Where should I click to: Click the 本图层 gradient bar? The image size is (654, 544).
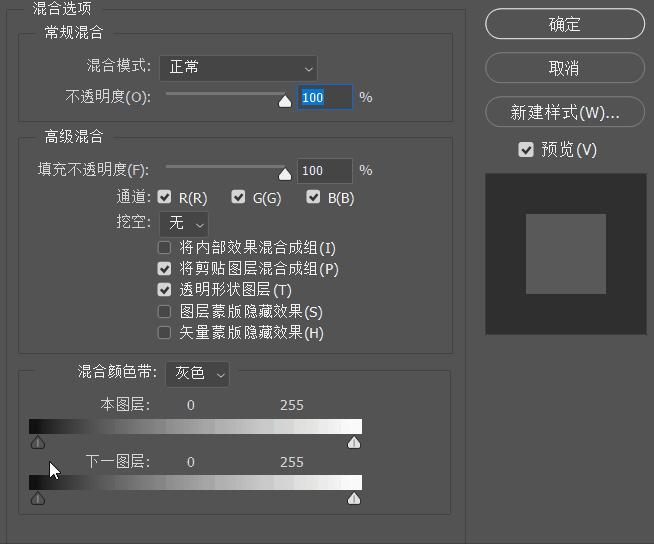coord(196,426)
